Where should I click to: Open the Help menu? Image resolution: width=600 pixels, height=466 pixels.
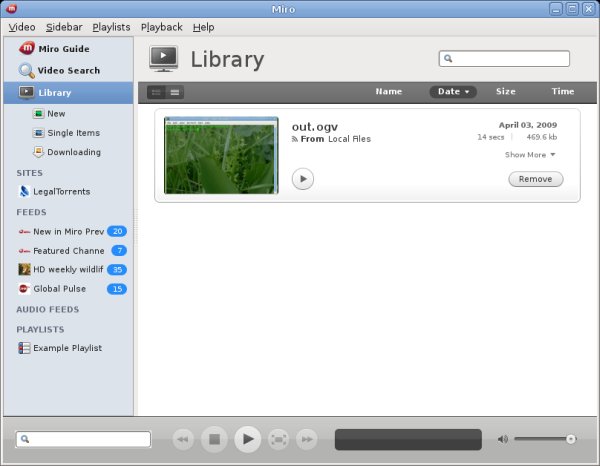[x=203, y=27]
